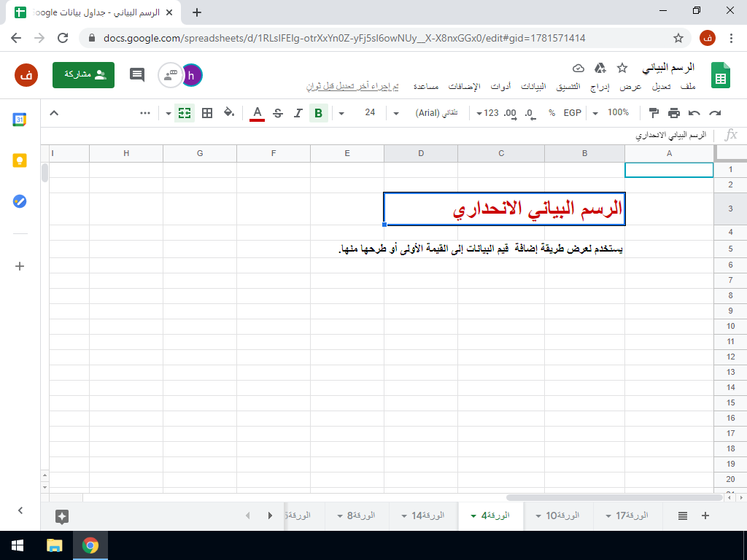Select row 5 header

click(730, 249)
